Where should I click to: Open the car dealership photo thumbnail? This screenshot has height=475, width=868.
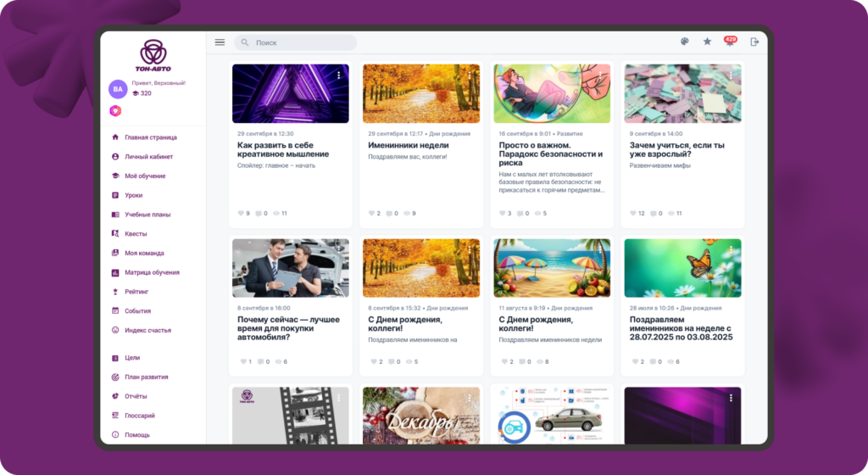tap(290, 267)
